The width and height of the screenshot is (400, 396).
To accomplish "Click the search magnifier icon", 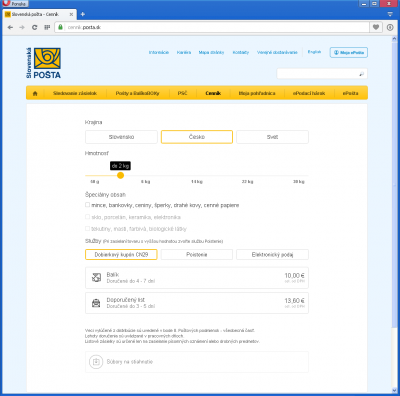I will (361, 74).
